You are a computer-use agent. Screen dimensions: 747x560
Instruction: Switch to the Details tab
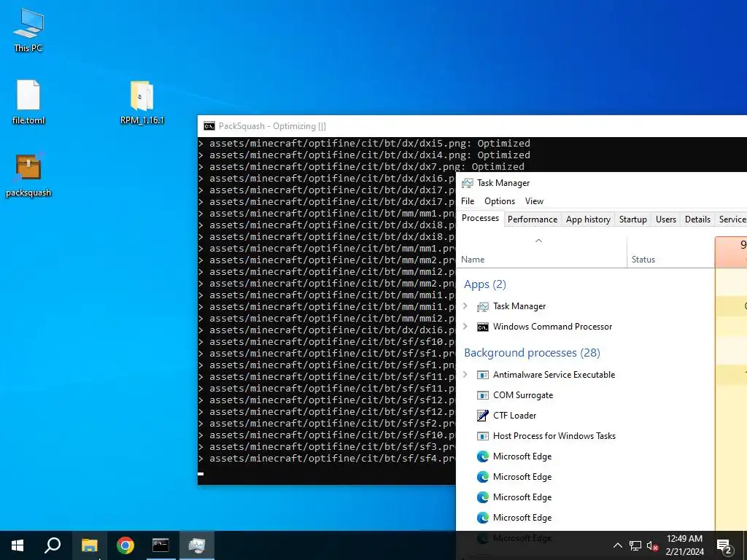click(697, 219)
